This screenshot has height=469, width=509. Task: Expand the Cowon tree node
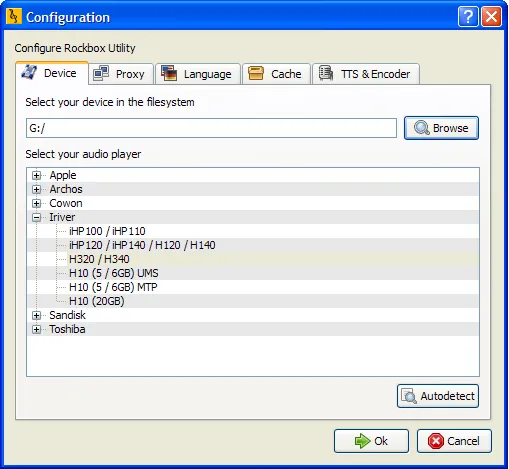(x=37, y=203)
